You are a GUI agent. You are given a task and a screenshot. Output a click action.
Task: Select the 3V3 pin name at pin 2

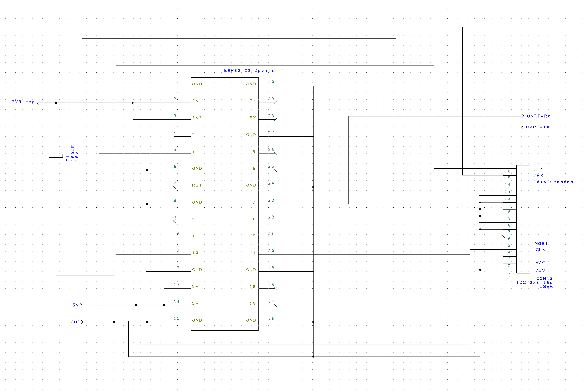click(197, 101)
